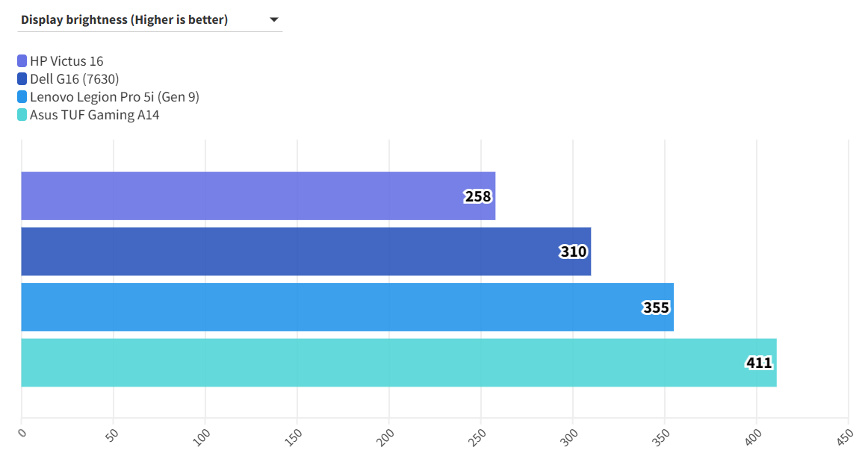Toggle the Lenovo Legion Pro 5i (Gen 9) label

point(114,97)
